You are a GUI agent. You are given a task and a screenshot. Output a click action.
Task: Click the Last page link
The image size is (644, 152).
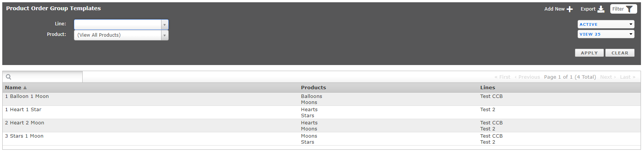point(628,77)
